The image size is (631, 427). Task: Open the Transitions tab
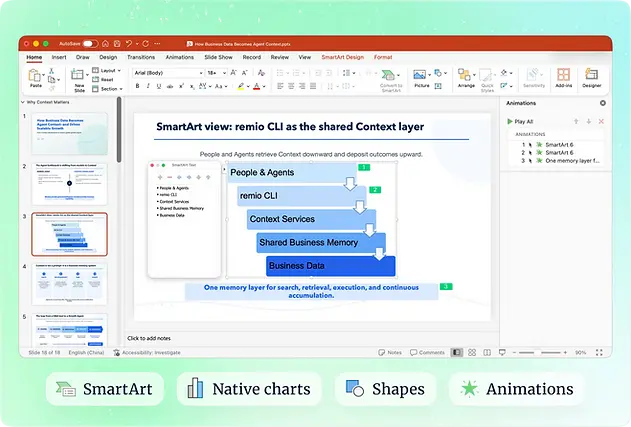click(141, 57)
